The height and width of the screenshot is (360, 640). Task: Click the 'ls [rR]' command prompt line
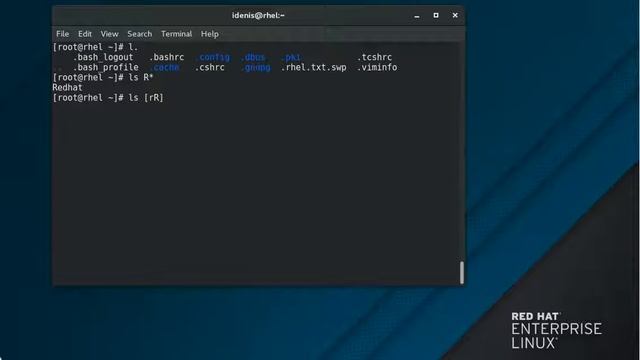108,98
